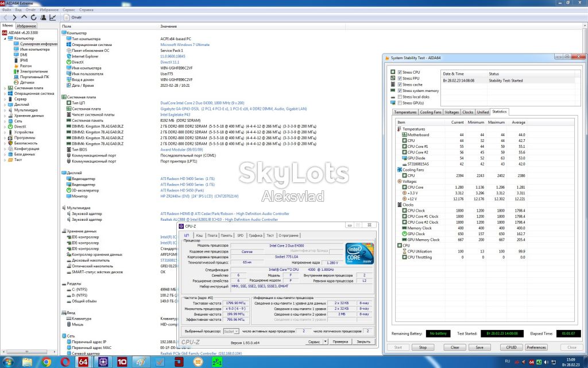This screenshot has width=588, height=368.
Task: Expand the Системная плата tree node
Action: coord(5,88)
